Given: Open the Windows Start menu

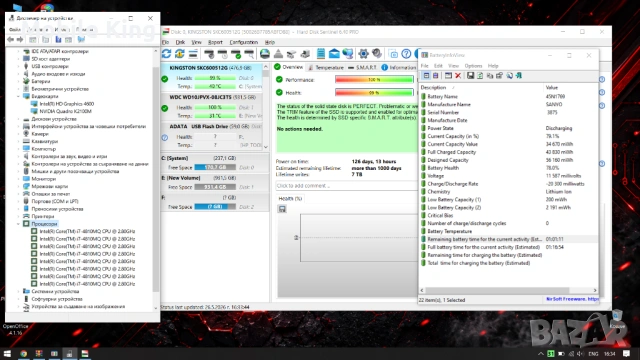Looking at the screenshot, I should coord(7,353).
